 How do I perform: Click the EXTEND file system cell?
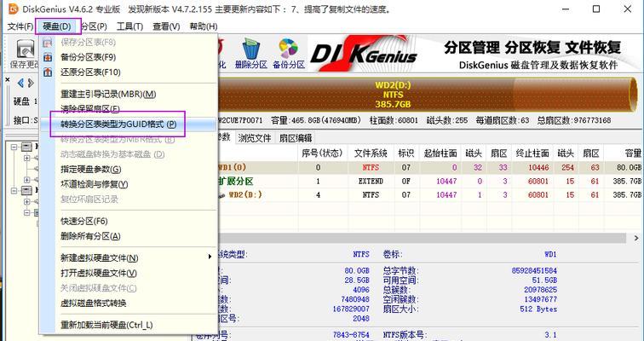(371, 182)
